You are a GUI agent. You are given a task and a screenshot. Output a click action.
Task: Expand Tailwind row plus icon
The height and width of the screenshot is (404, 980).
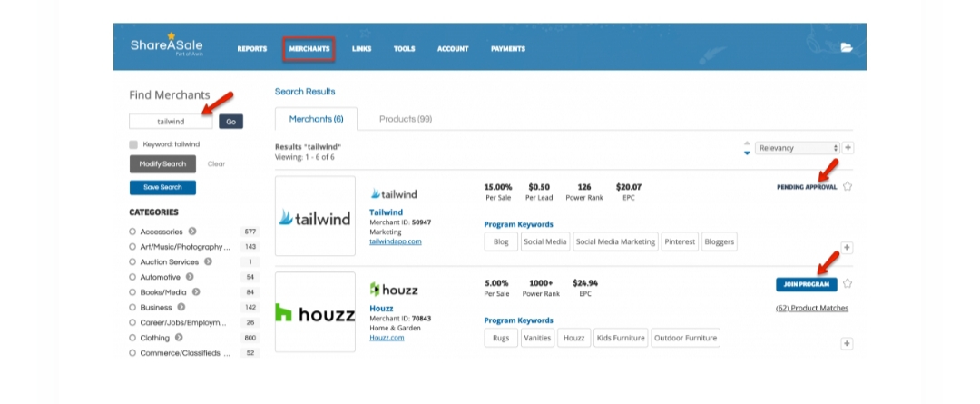pos(847,248)
